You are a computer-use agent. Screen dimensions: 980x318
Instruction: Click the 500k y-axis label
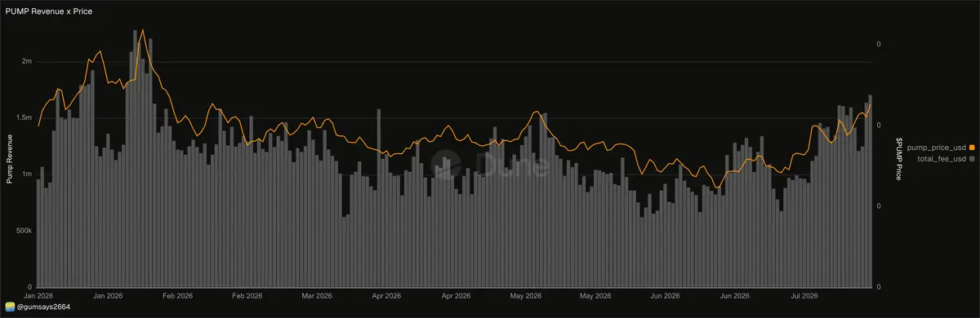point(24,231)
